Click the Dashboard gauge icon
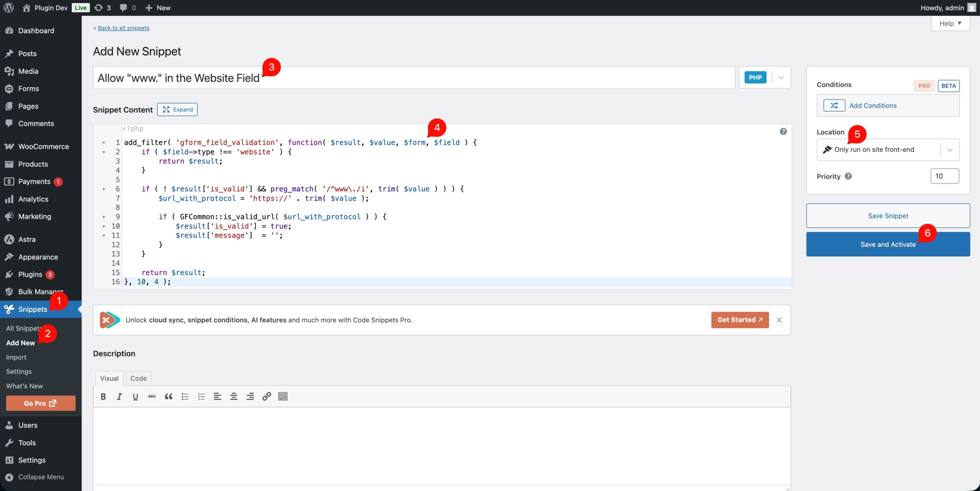 [x=9, y=31]
